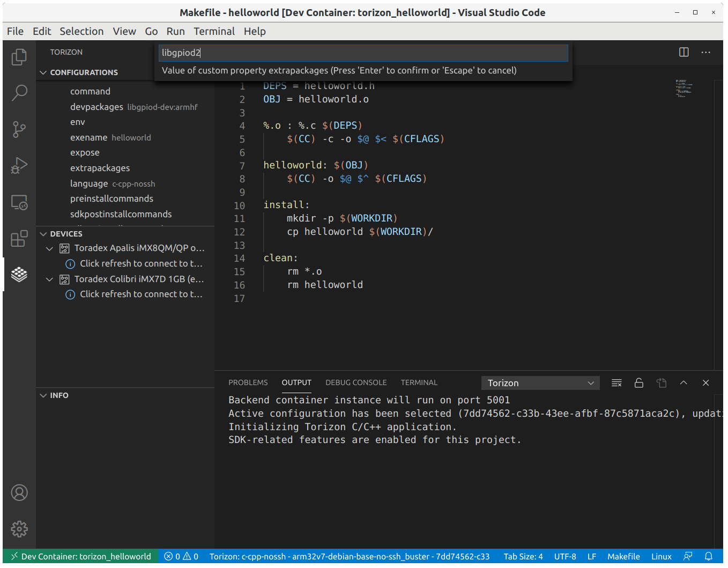Click the Torizon configuration status bar entry
728x568 pixels.
pos(350,556)
